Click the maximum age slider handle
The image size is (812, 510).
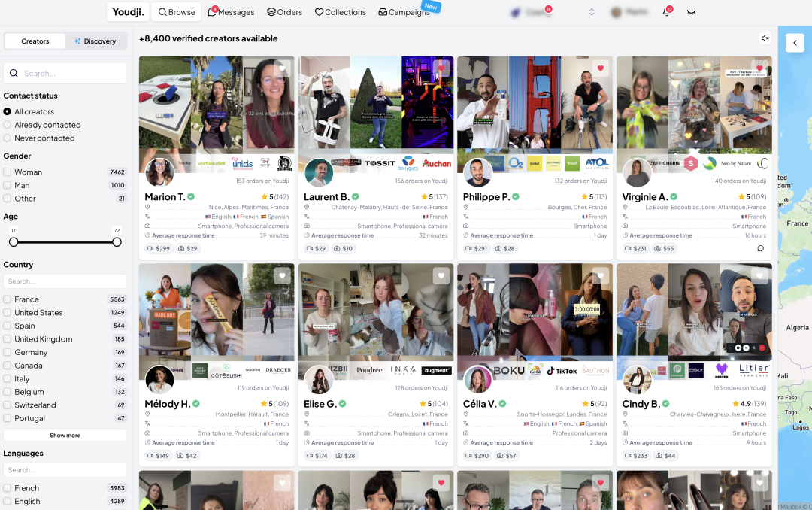click(117, 242)
